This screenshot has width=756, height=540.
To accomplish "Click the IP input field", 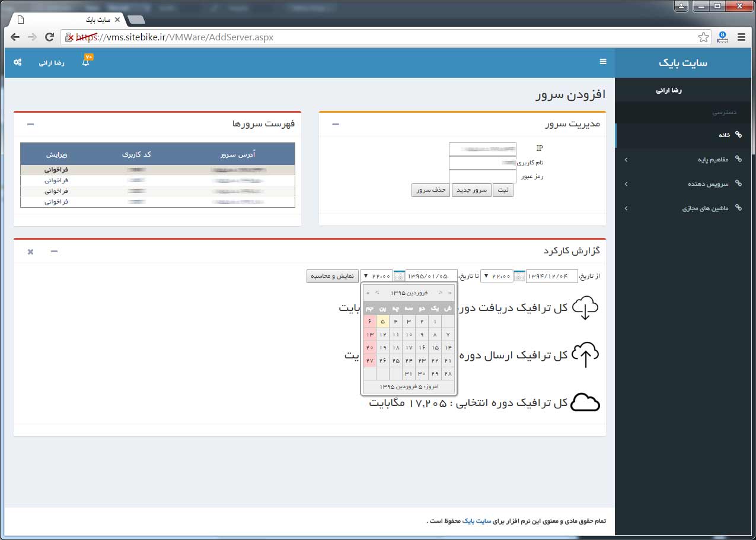I will tap(483, 149).
